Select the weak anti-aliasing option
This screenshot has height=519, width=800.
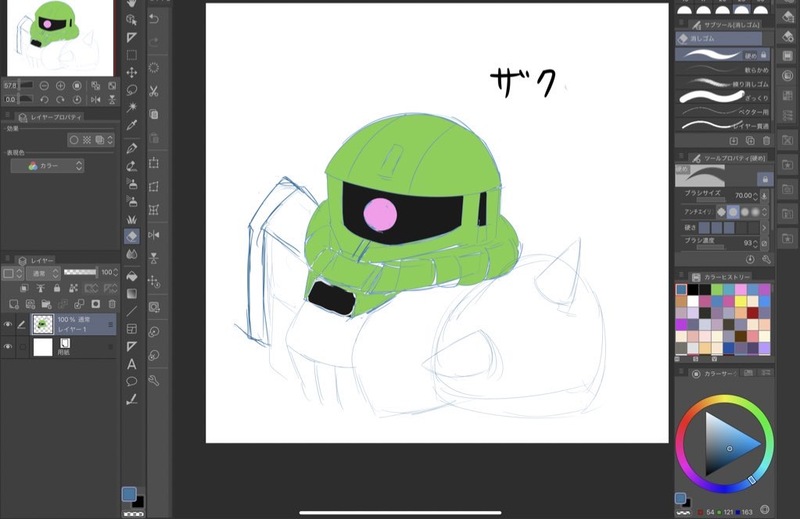[x=733, y=211]
